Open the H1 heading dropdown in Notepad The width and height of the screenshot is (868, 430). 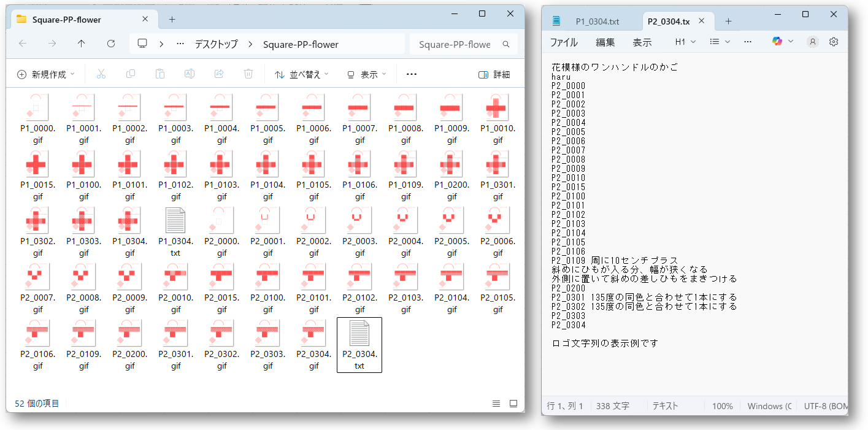click(x=685, y=42)
